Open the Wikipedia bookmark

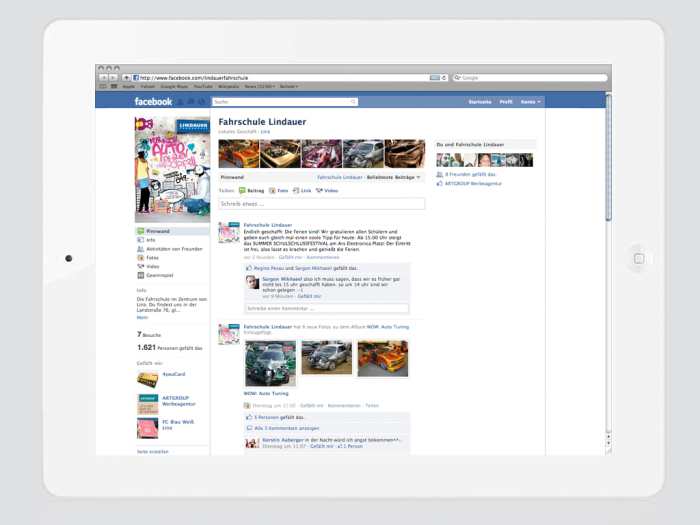click(229, 87)
